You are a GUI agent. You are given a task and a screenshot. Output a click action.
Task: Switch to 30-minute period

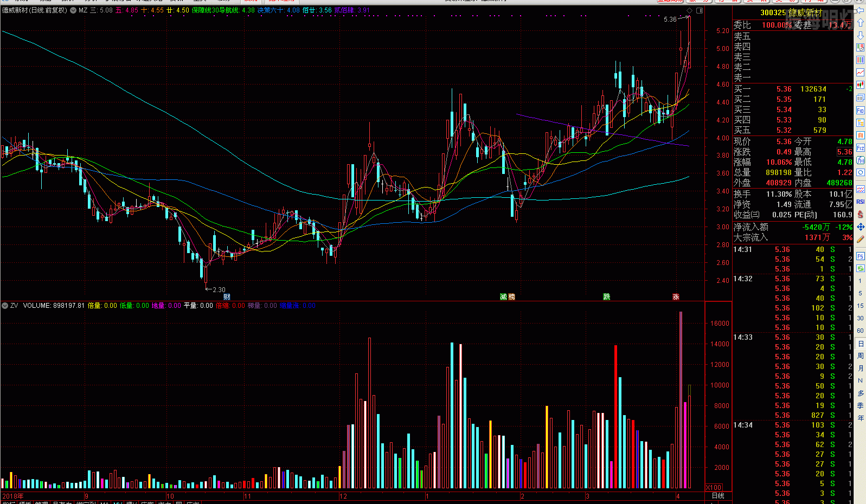coord(860,318)
